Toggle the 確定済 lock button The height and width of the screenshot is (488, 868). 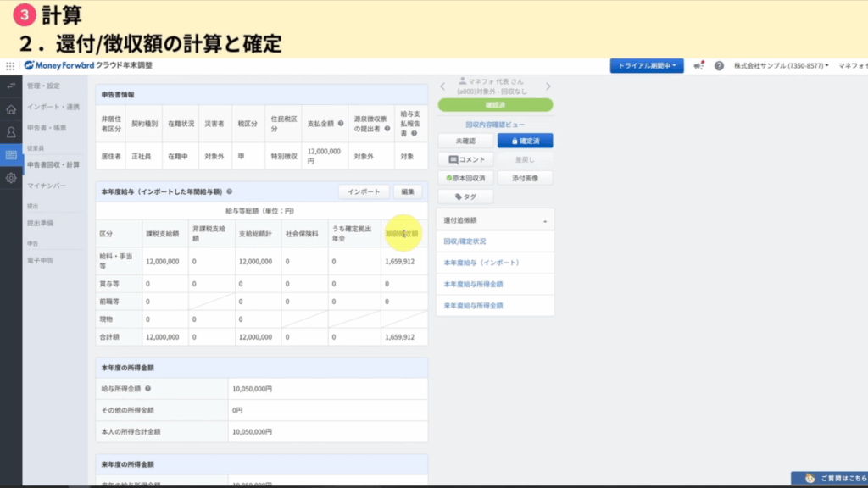point(525,141)
